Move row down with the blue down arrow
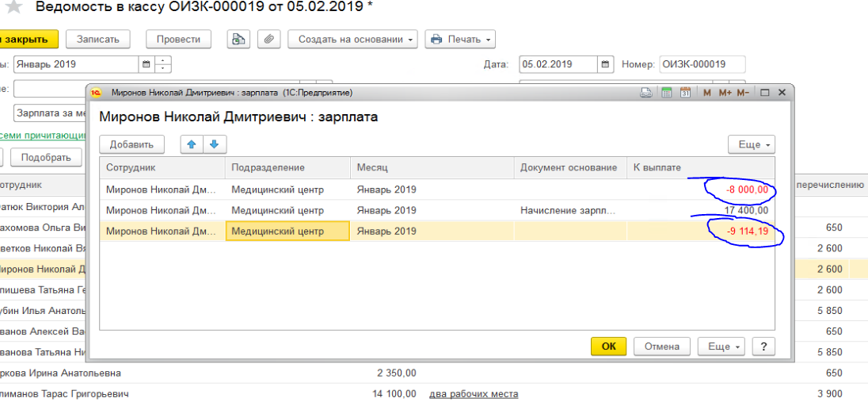Viewport: 868px width, 402px height. coord(215,144)
